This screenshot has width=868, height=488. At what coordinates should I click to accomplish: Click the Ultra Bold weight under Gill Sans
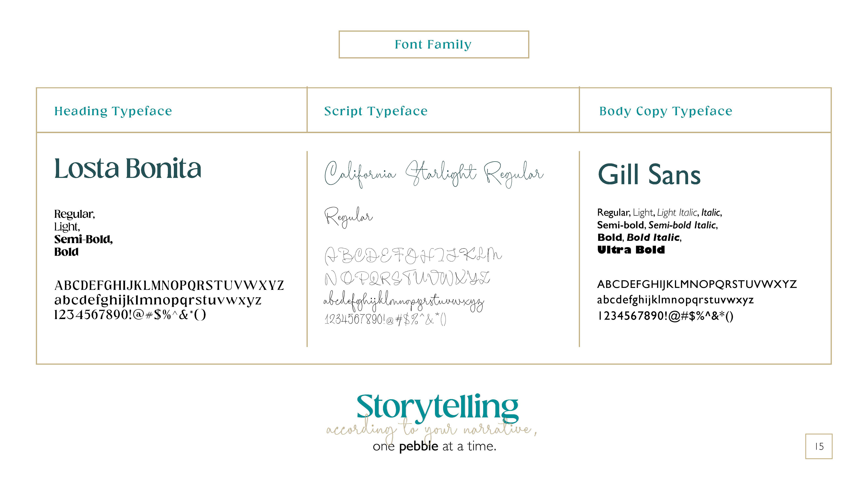[x=631, y=250]
